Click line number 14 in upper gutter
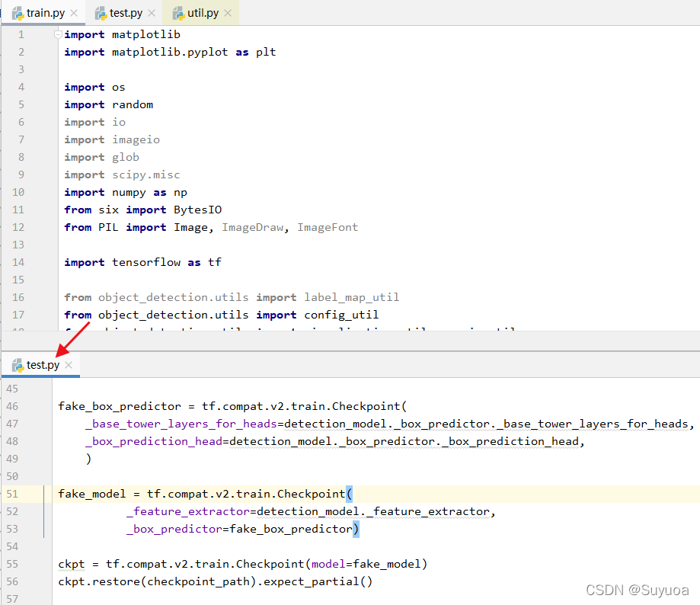Image resolution: width=700 pixels, height=605 pixels. [18, 262]
